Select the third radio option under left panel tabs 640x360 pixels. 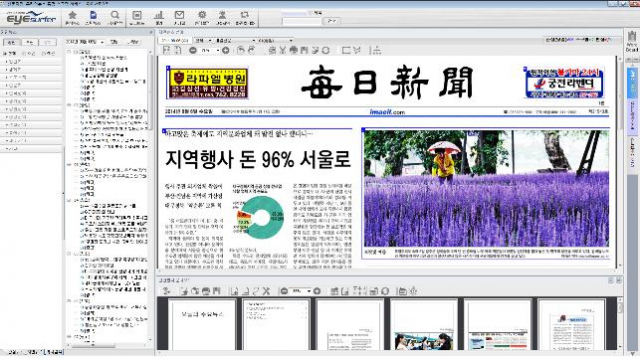tap(43, 53)
